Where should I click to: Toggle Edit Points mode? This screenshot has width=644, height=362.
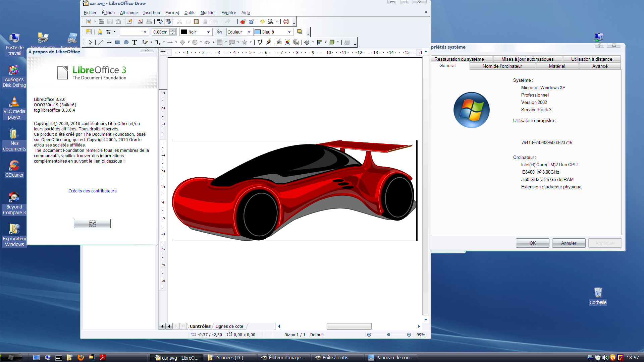click(x=260, y=42)
